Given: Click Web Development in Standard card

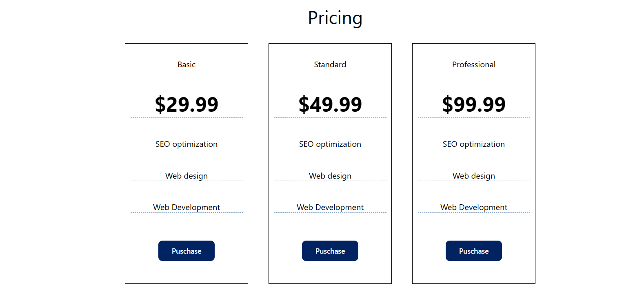Looking at the screenshot, I should tap(330, 207).
